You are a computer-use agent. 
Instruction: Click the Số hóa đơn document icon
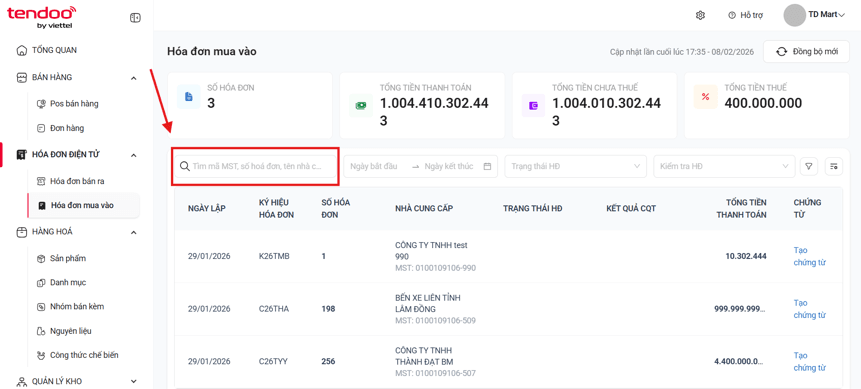[x=188, y=97]
